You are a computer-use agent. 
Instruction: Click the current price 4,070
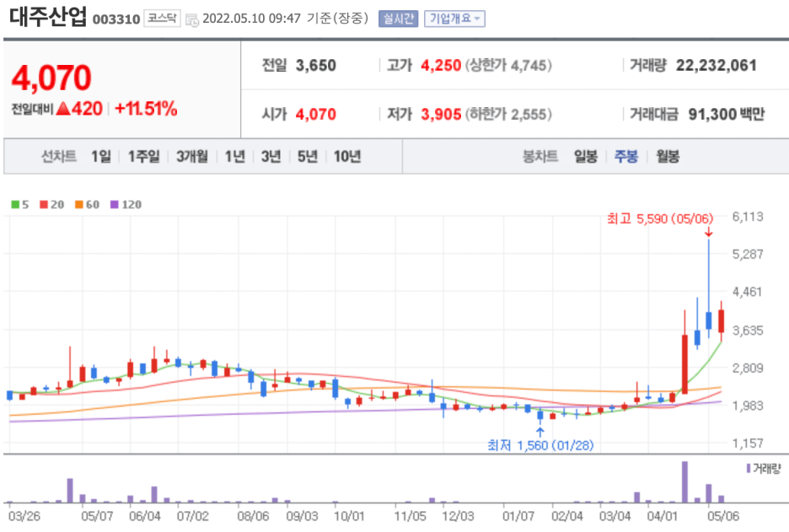click(x=51, y=78)
